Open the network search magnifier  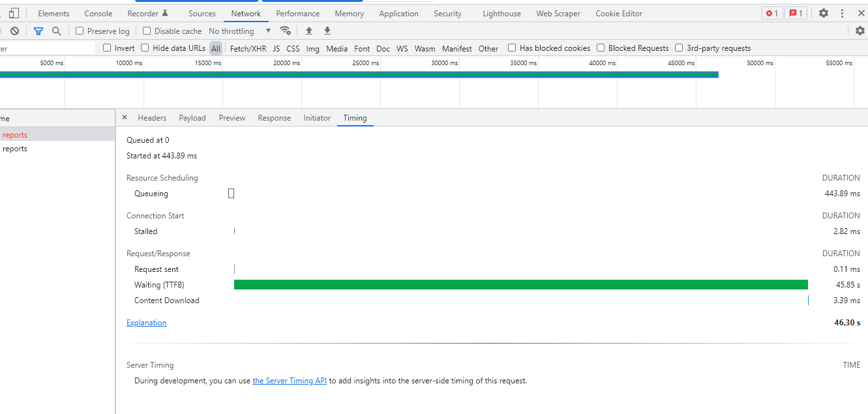click(57, 31)
